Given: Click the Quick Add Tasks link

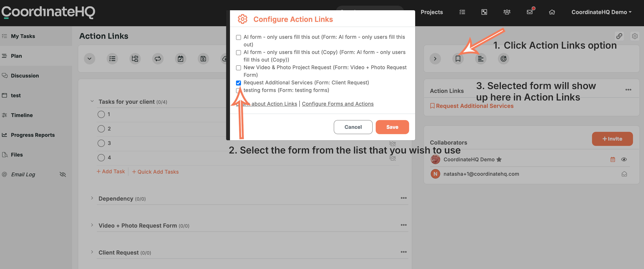Looking at the screenshot, I should [155, 172].
